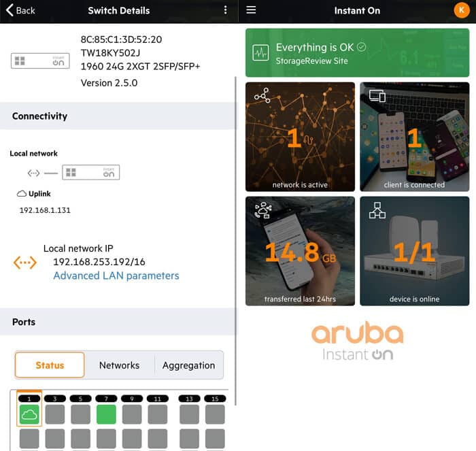The image size is (476, 451).
Task: Open the hamburger menu in Instant On
Action: (251, 10)
